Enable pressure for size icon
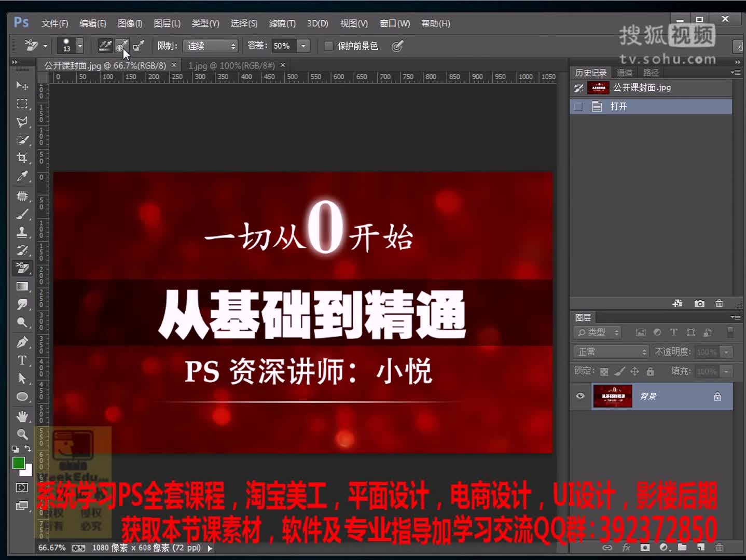Viewport: 746px width, 560px height. (x=397, y=46)
